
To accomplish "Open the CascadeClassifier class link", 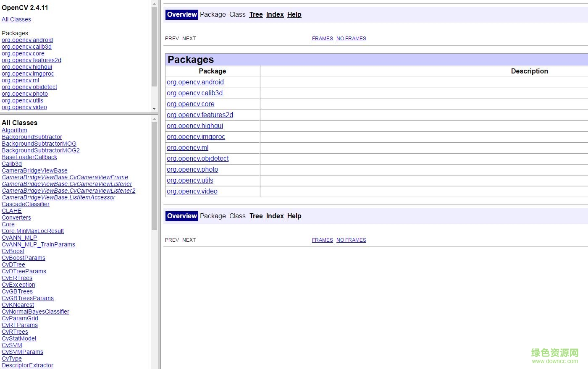I will (x=26, y=204).
